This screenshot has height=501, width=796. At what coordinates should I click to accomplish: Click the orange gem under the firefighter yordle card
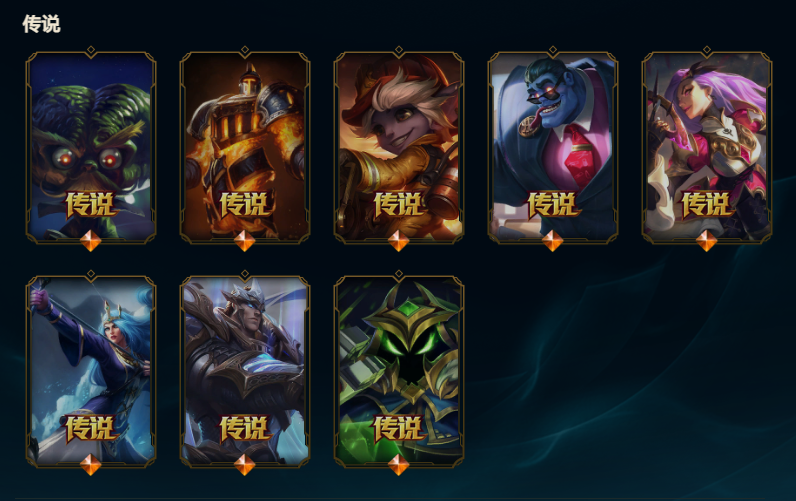pyautogui.click(x=399, y=241)
